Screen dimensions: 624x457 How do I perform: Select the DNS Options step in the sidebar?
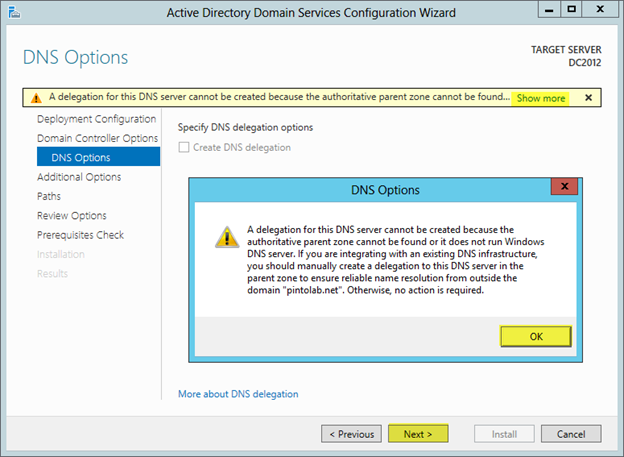point(82,157)
